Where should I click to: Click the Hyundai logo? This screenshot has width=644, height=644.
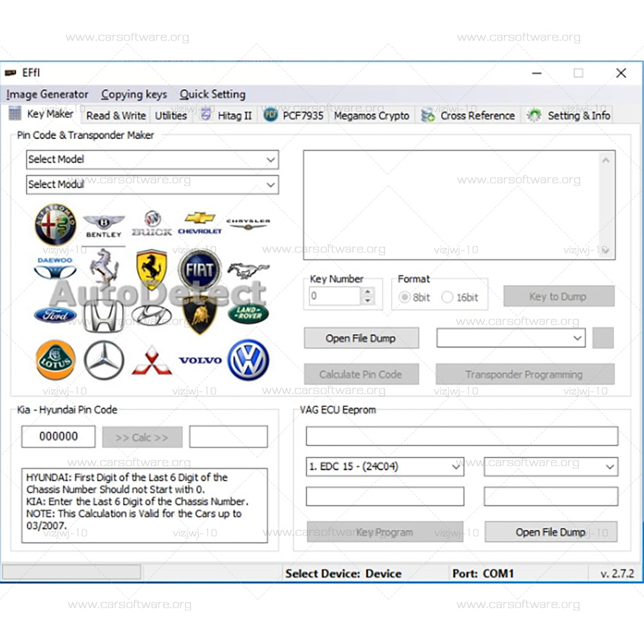[151, 316]
